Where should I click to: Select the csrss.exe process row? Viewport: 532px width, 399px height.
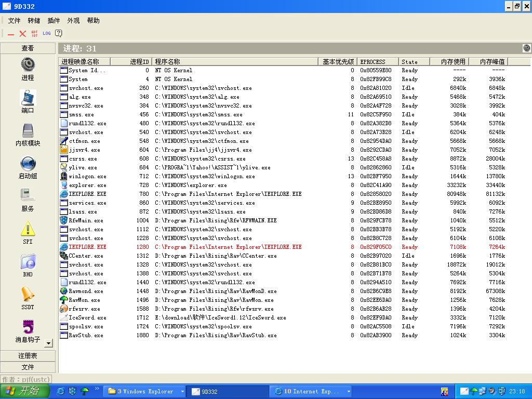point(283,158)
